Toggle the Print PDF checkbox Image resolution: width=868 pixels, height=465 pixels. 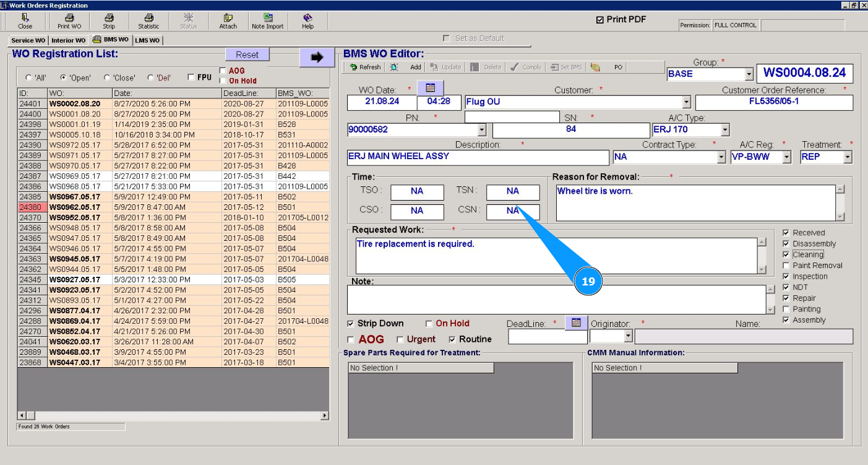pyautogui.click(x=599, y=20)
